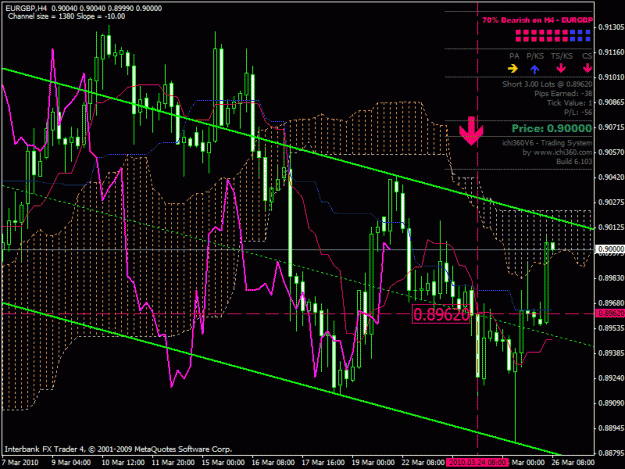The height and width of the screenshot is (469, 625).
Task: Click the '26 Mar 08:00' time axis label
Action: [x=573, y=462]
